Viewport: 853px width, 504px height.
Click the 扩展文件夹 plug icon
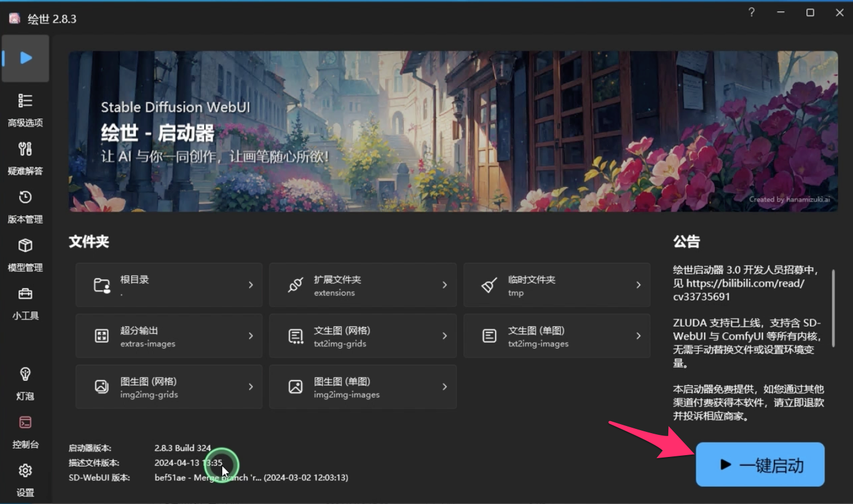(x=295, y=285)
